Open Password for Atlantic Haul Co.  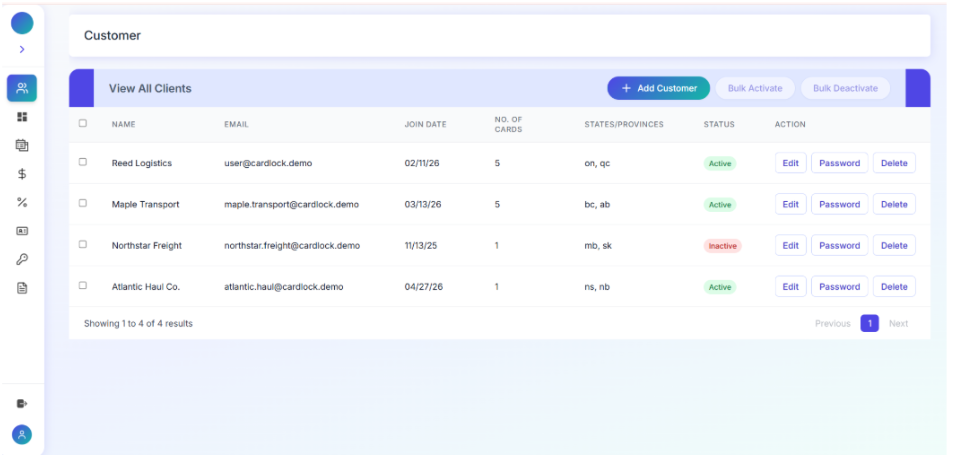coord(839,287)
